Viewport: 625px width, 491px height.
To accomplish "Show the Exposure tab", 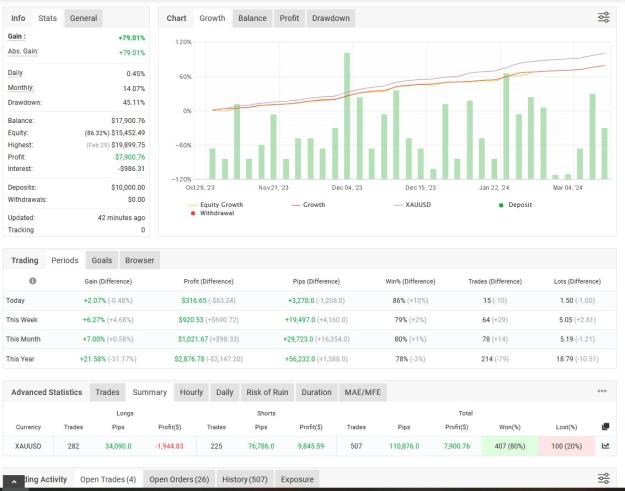I will click(297, 479).
